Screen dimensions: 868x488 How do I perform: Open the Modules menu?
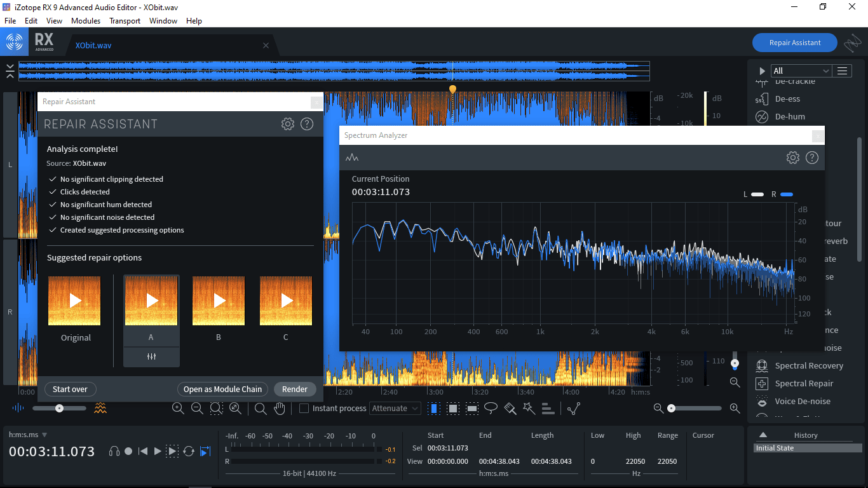86,21
